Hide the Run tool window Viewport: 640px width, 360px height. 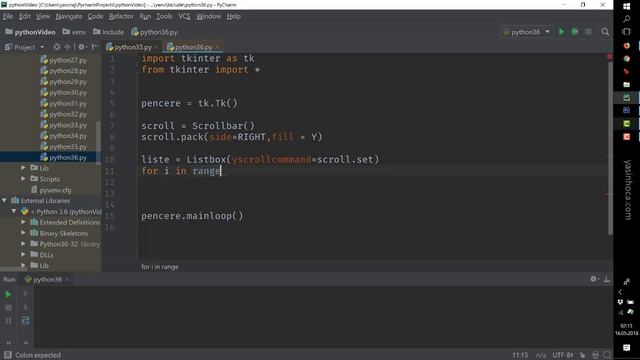[x=607, y=279]
